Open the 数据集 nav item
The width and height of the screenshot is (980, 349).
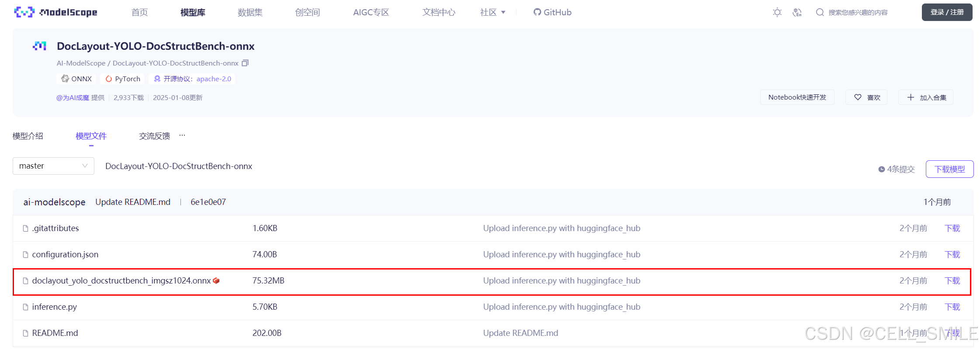(x=250, y=12)
